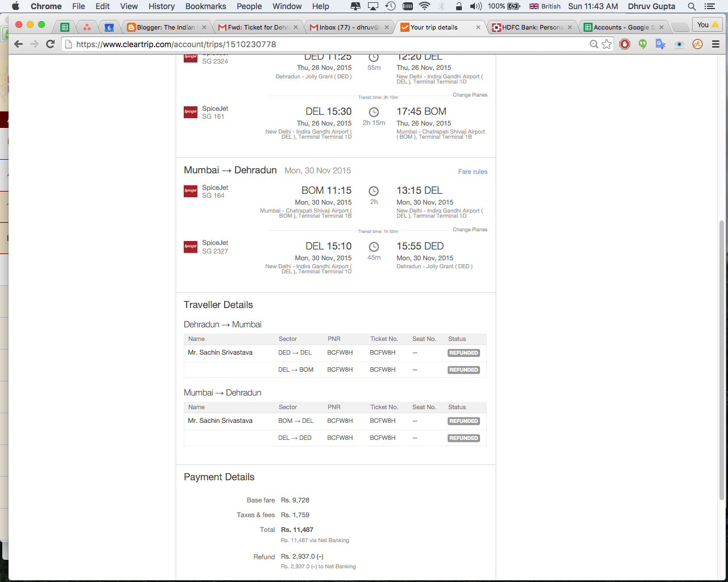Open the battery status showing 100%

(504, 6)
